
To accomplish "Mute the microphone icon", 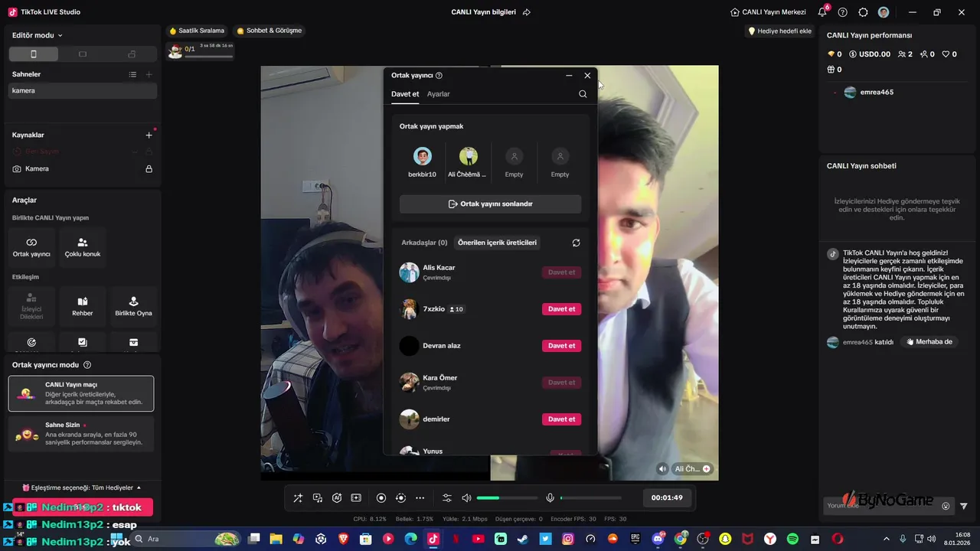I will [x=550, y=498].
